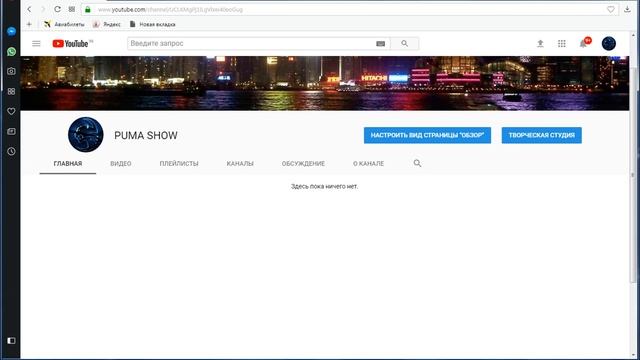Image resolution: width=640 pixels, height=360 pixels.
Task: Click the text "Здесь пока ничего нет."
Action: click(x=324, y=187)
